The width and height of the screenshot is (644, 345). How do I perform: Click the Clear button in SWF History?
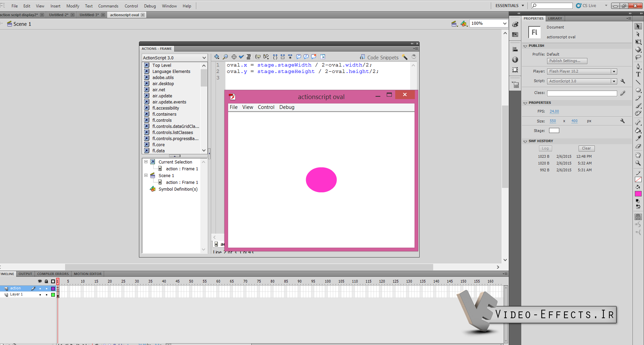586,149
